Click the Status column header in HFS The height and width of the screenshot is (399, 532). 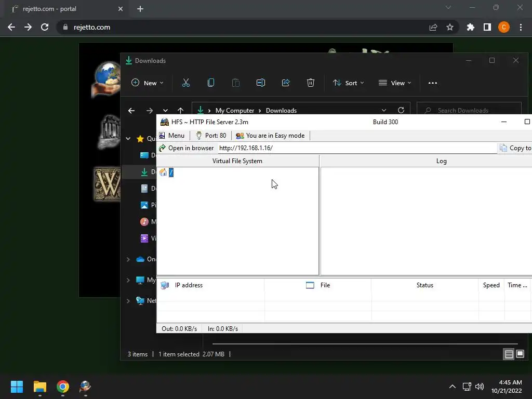point(425,285)
